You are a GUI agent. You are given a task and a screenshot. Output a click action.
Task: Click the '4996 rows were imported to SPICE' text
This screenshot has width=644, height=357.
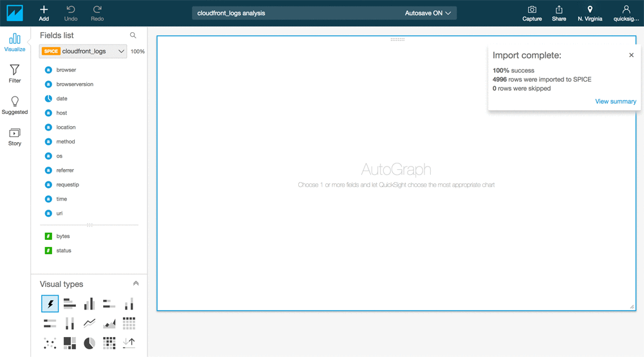[542, 79]
